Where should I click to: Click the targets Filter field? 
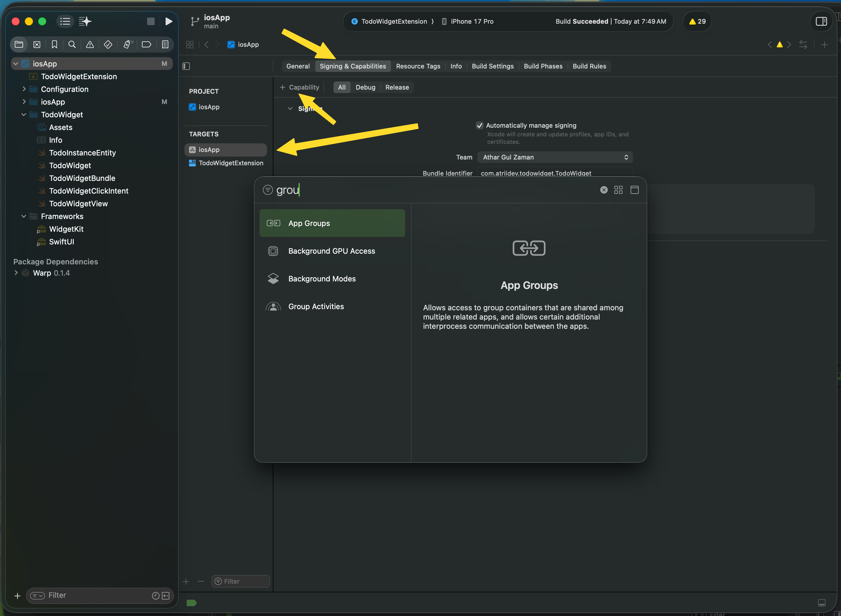coord(240,581)
